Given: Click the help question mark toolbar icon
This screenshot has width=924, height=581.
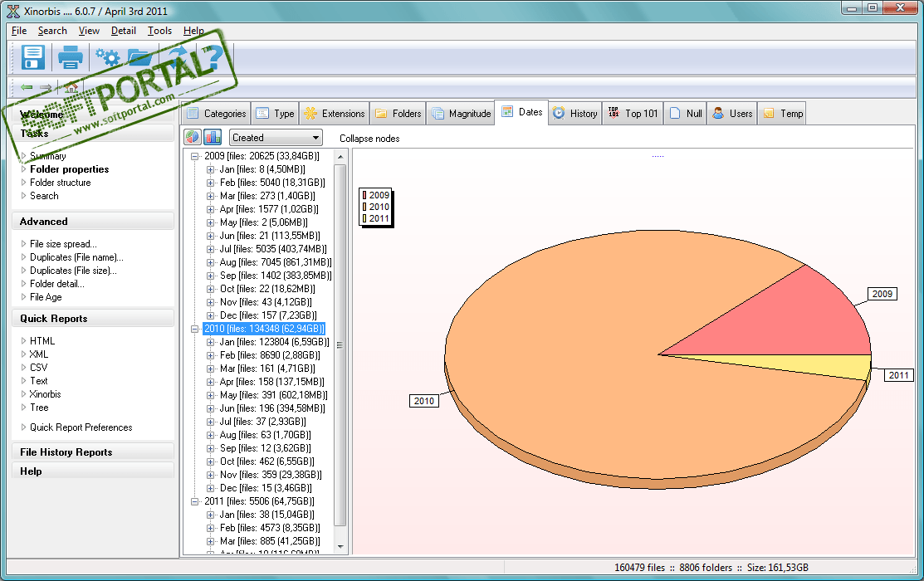Looking at the screenshot, I should click(213, 57).
